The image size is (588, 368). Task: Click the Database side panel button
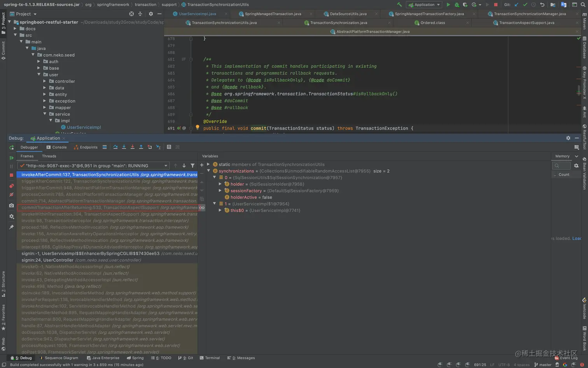coord(584,48)
